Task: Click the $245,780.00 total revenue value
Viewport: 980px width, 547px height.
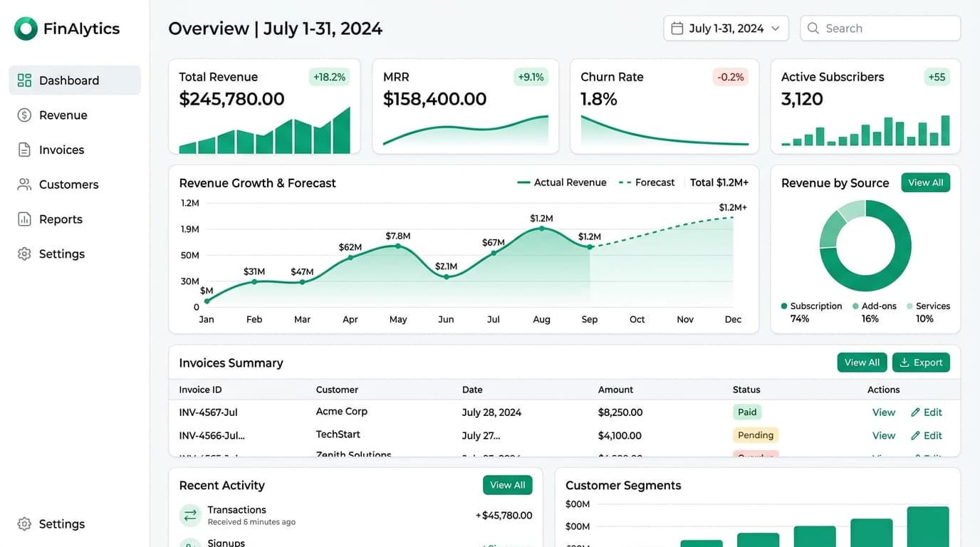Action: click(x=231, y=99)
